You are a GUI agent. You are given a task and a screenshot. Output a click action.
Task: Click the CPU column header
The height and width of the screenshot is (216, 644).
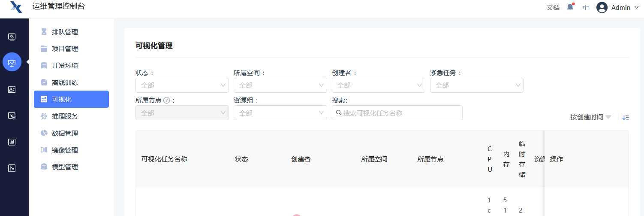(490, 159)
